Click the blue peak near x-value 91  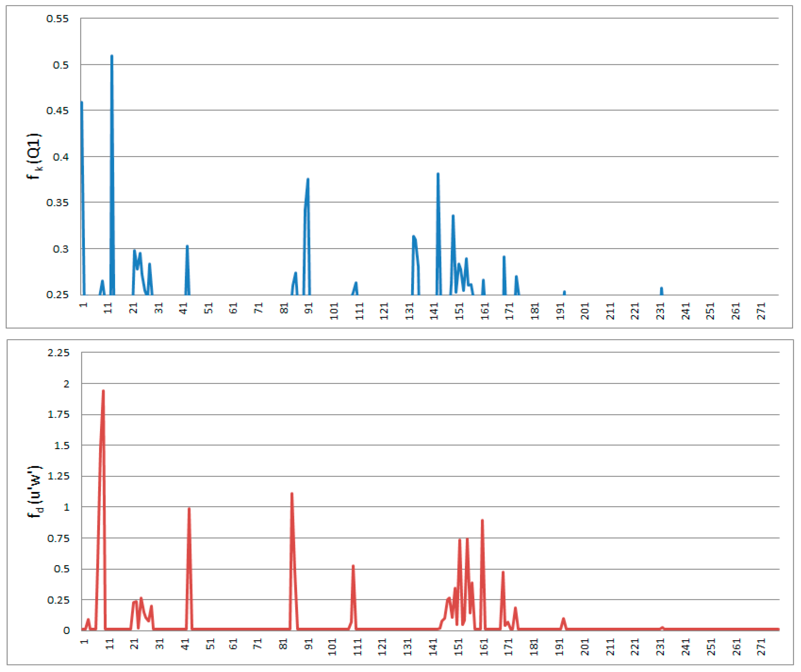(x=308, y=181)
